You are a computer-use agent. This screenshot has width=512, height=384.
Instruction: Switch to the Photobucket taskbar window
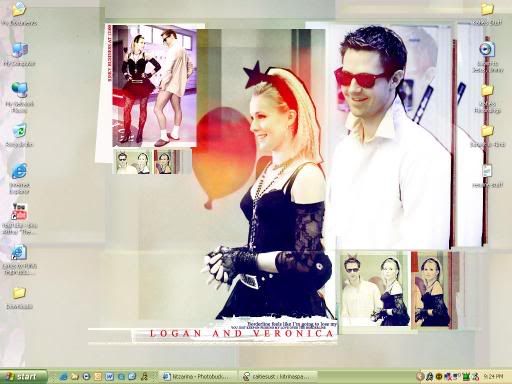click(198, 377)
